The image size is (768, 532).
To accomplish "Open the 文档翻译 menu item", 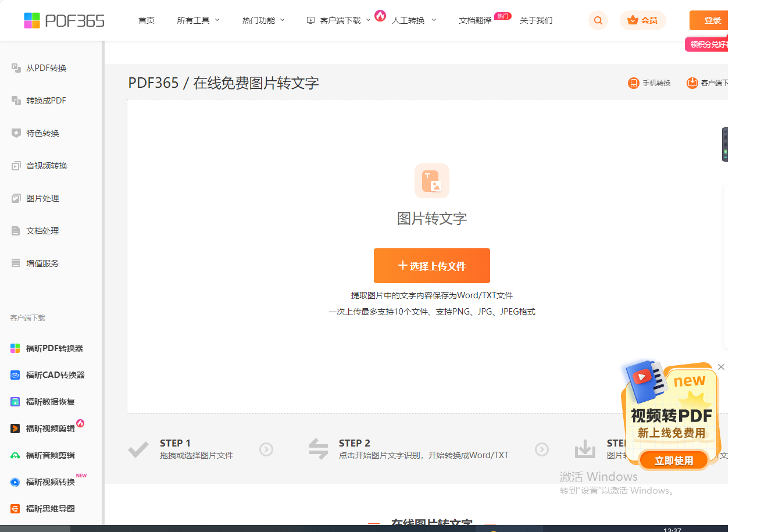I will [475, 20].
